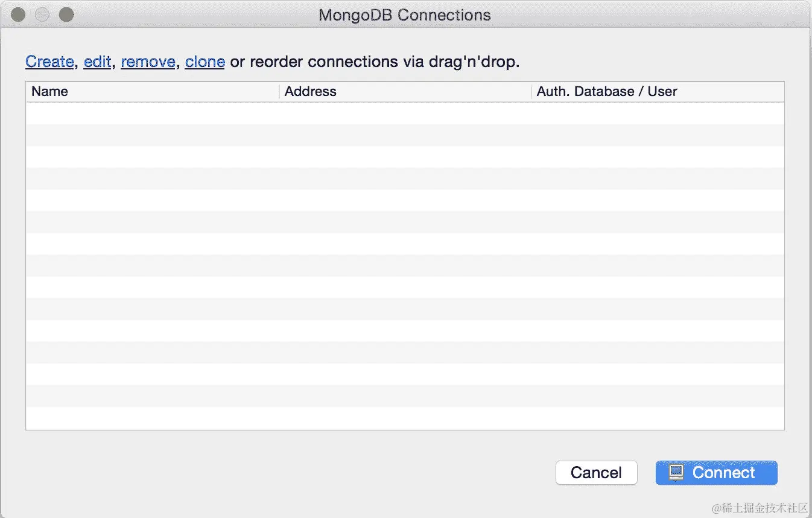
Task: Click the bottom empty row of connections list
Action: (x=404, y=418)
